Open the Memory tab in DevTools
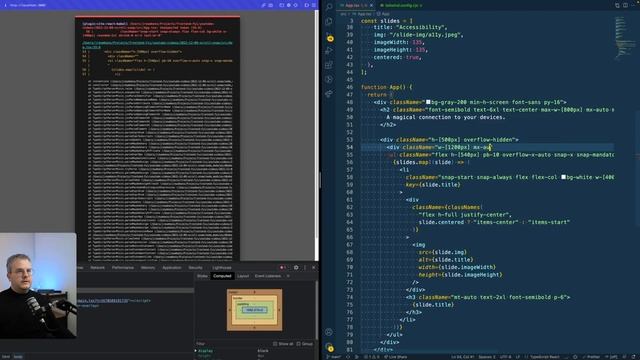The image size is (640, 360). coord(148,268)
